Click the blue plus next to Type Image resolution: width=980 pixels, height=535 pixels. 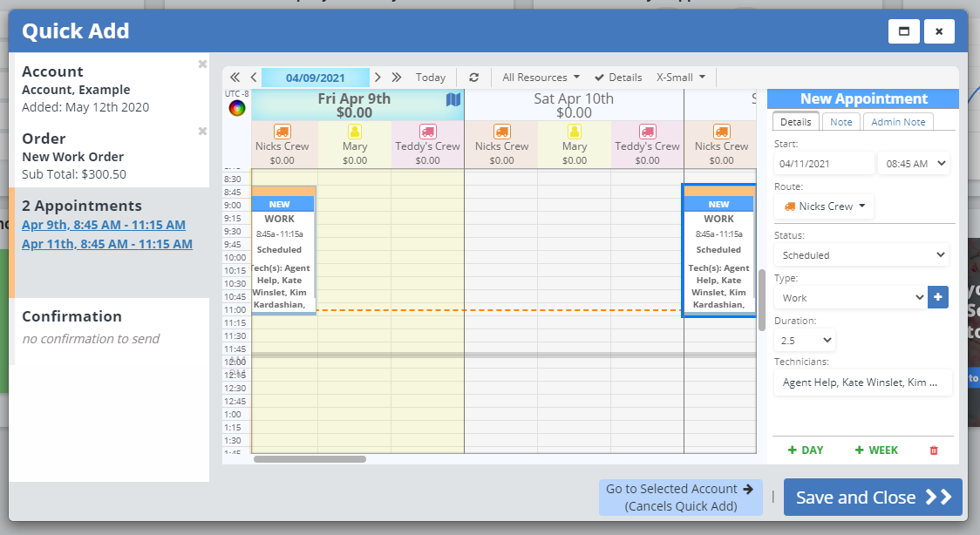tap(937, 297)
